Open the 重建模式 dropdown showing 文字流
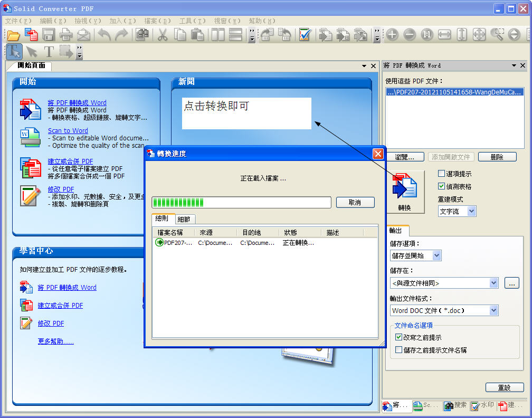 pos(457,211)
